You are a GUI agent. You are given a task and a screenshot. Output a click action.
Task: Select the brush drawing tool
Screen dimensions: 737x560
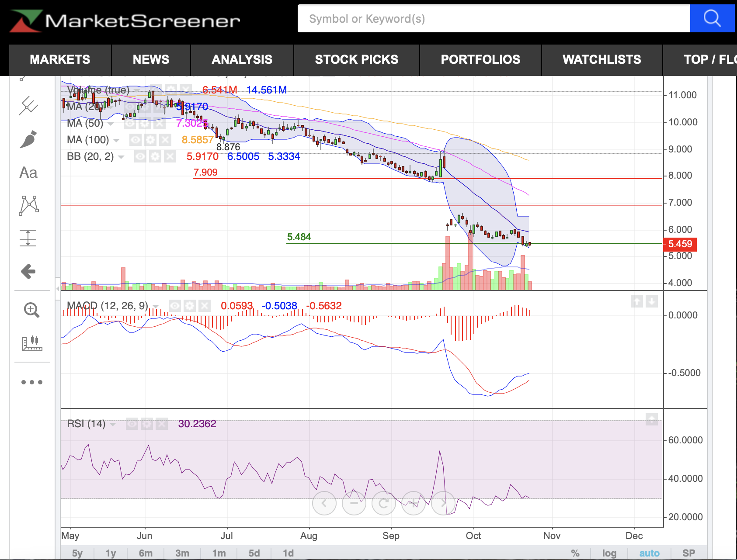point(29,139)
